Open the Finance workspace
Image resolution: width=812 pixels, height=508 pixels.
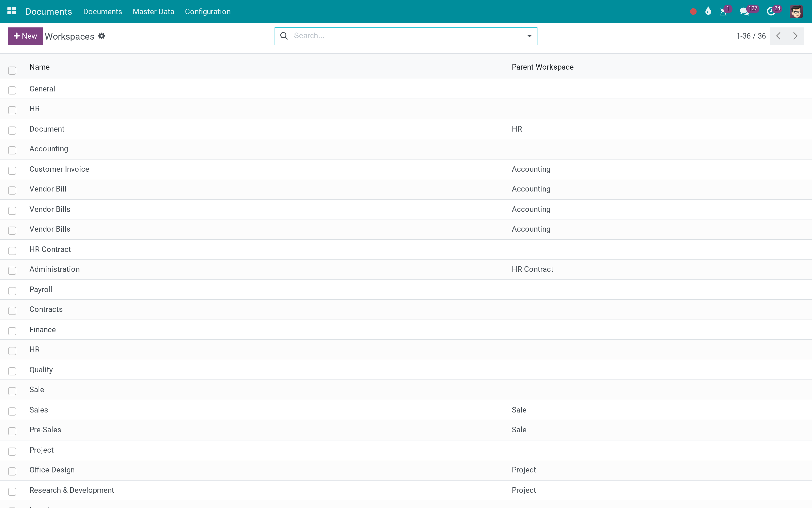(43, 330)
